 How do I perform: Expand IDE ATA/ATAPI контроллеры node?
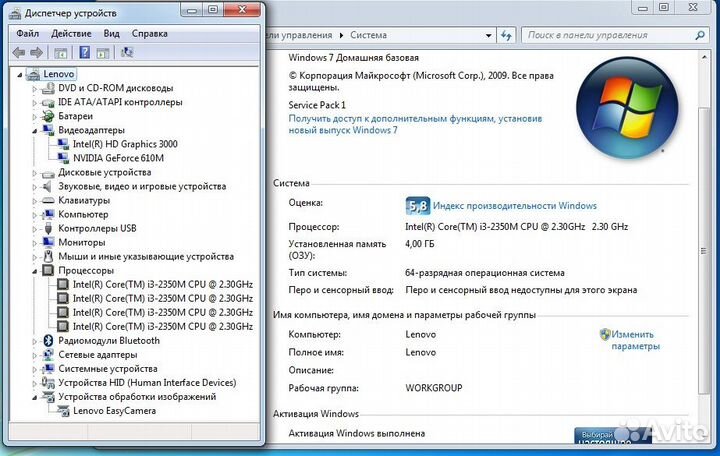tap(34, 102)
